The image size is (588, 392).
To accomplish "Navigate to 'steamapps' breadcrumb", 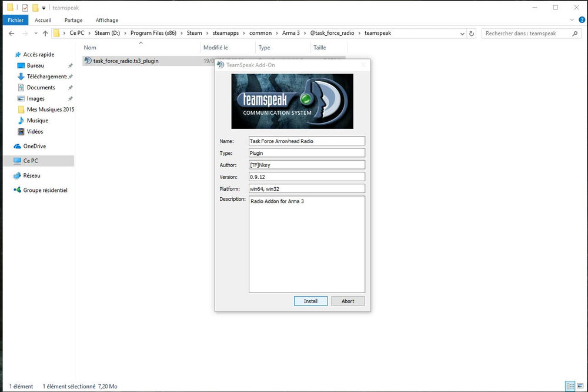I will 226,33.
